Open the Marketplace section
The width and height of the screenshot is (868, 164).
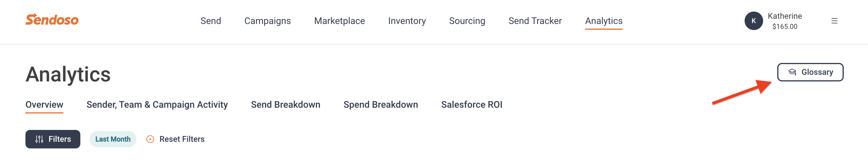click(x=339, y=21)
